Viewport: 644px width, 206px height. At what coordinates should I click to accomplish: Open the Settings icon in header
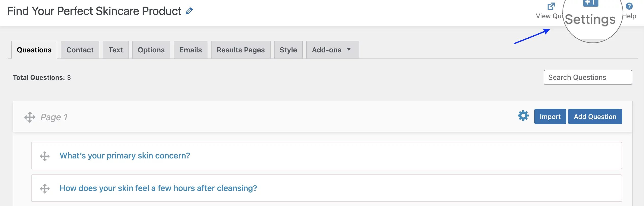pyautogui.click(x=591, y=3)
